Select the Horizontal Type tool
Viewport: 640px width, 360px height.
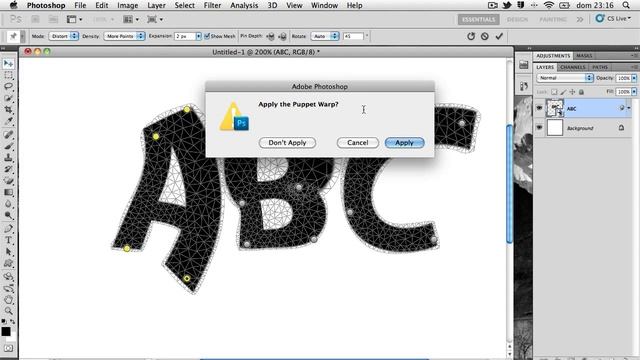(x=8, y=240)
